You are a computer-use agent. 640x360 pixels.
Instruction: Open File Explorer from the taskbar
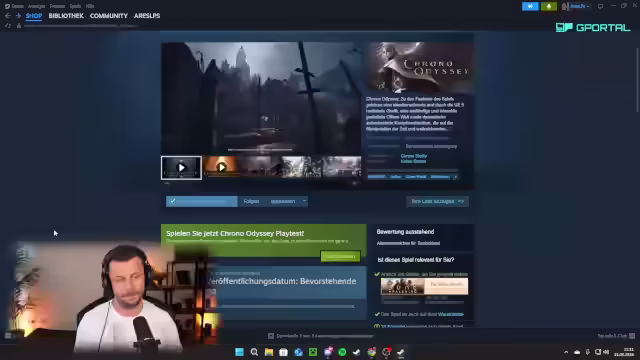tap(269, 352)
